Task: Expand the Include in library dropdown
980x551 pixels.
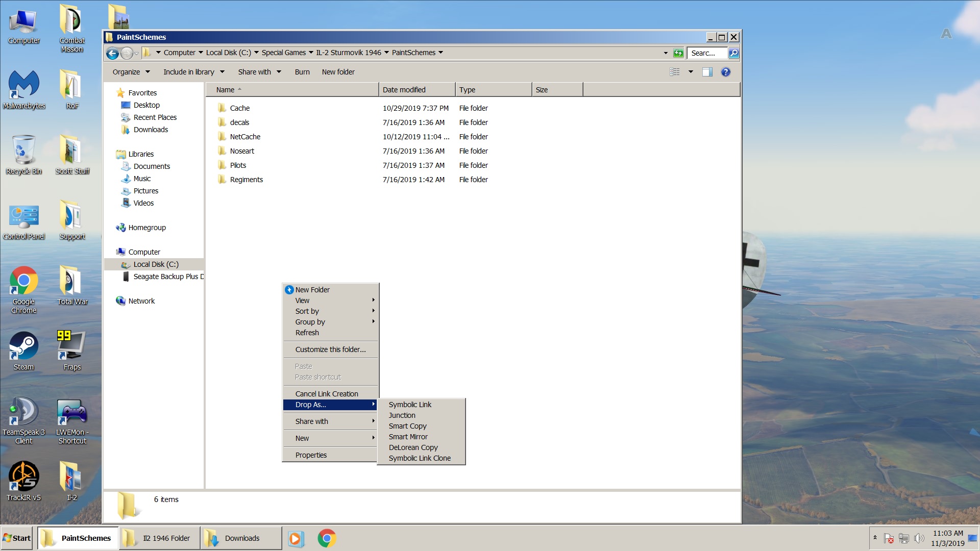Action: pyautogui.click(x=193, y=72)
